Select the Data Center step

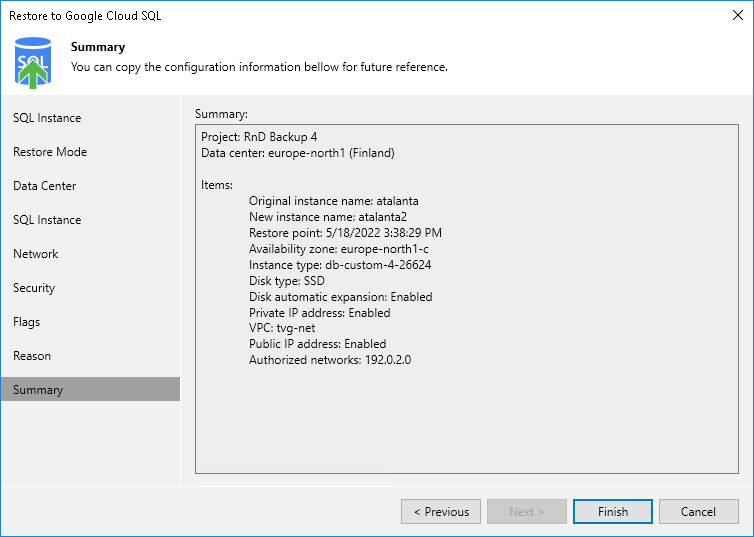(45, 186)
